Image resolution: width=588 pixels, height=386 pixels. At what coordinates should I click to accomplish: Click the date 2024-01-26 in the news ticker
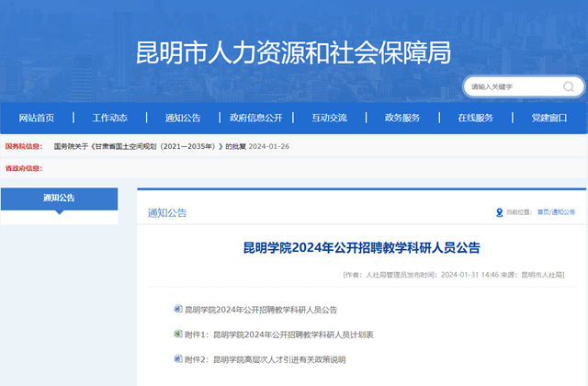[x=269, y=146]
